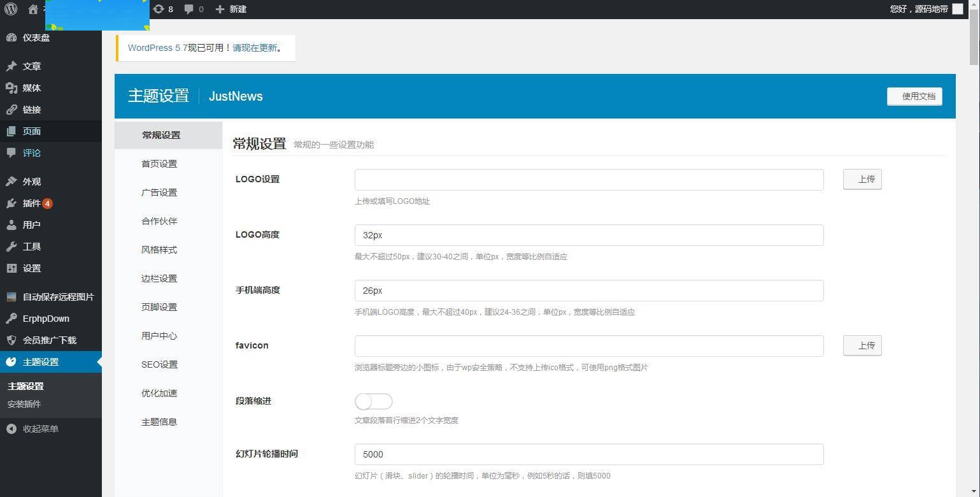The image size is (980, 497).
Task: Switch to the 首页设置 tab
Action: click(159, 164)
